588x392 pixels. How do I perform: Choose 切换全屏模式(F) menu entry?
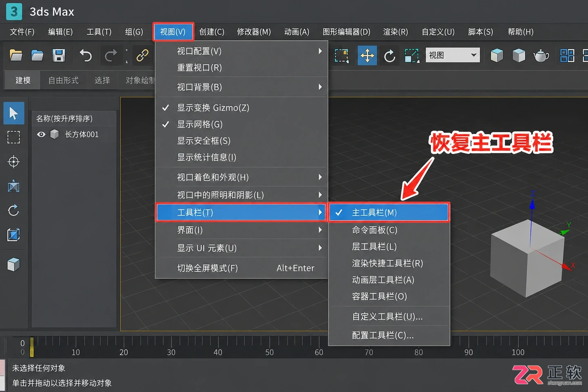pyautogui.click(x=242, y=268)
